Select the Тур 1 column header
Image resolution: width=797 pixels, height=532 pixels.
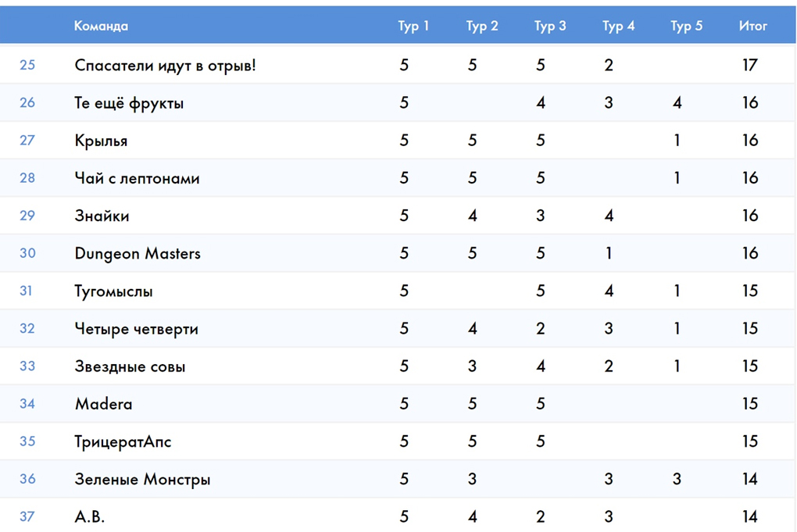tap(413, 26)
